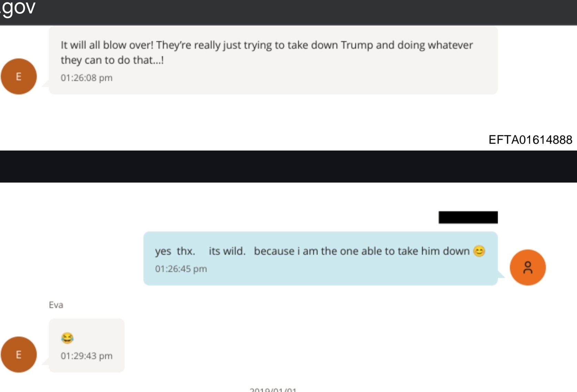Click the top orange E avatar
577x392 pixels.
pos(19,76)
